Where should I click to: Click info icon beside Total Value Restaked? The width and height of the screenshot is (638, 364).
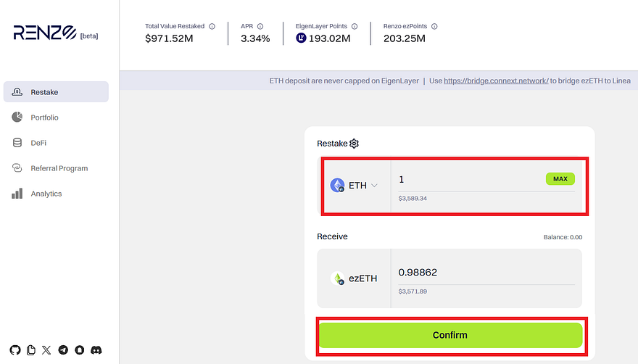click(212, 26)
